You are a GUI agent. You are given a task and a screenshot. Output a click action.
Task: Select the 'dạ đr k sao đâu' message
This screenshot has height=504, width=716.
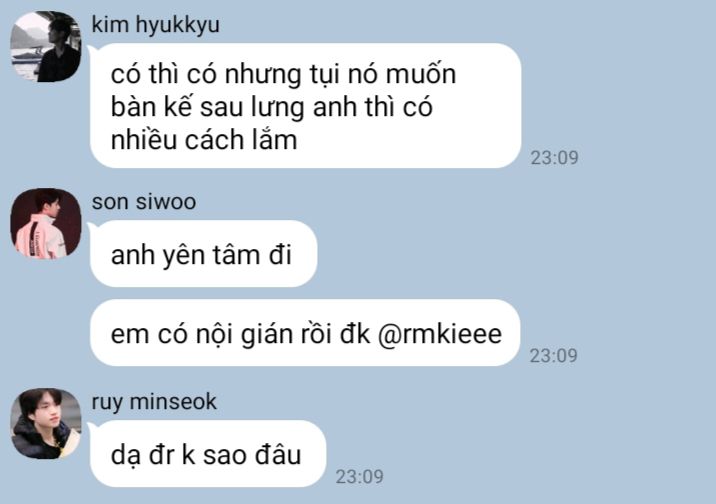pos(208,454)
